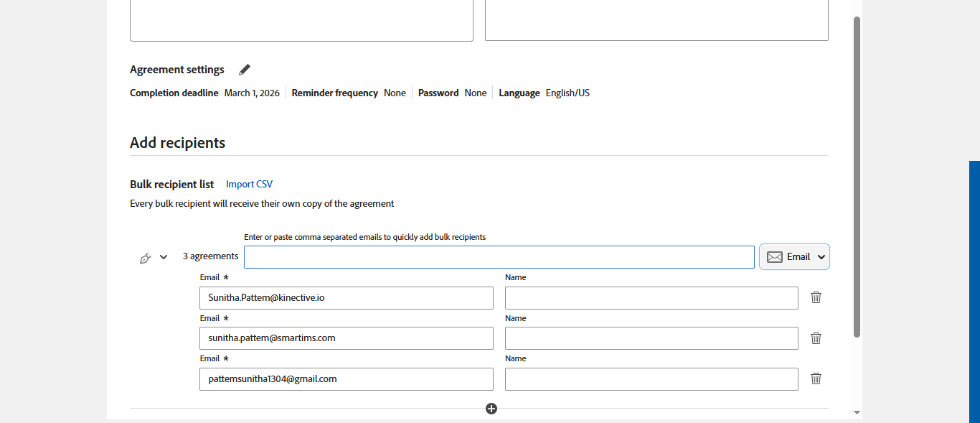Expand the signer role chevron
980x423 pixels.
click(x=164, y=257)
